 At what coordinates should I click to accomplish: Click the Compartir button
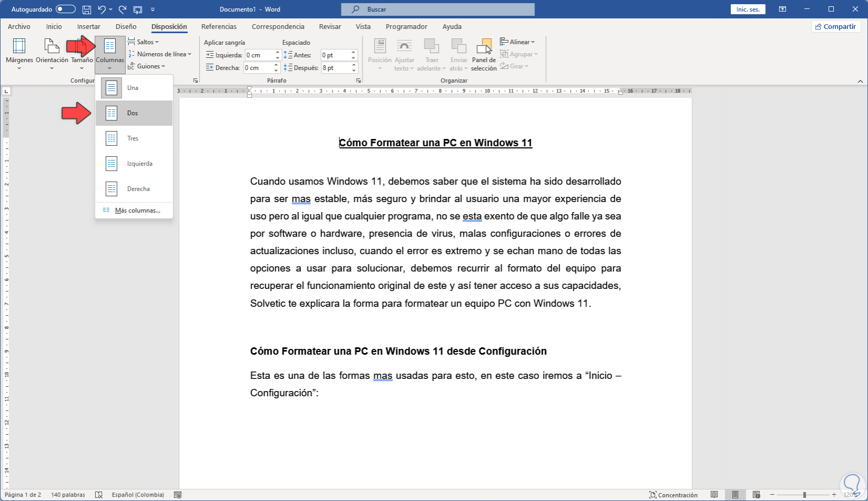[x=836, y=26]
